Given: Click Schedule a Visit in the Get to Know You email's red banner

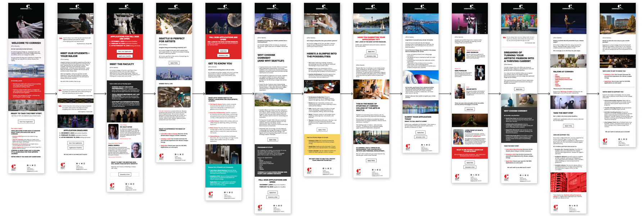Looking at the screenshot, I should pos(223,56).
